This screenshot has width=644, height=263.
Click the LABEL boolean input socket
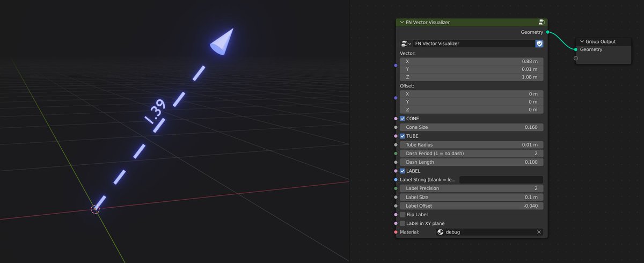396,171
